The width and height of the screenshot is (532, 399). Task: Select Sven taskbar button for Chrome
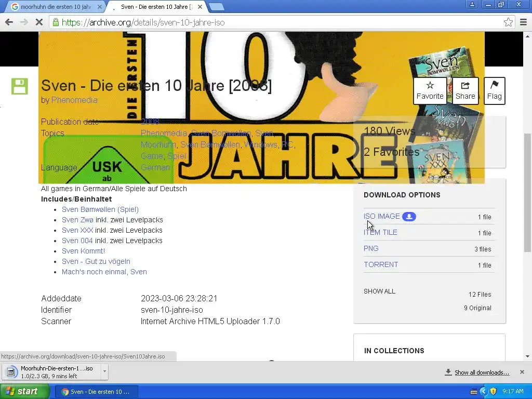[96, 392]
